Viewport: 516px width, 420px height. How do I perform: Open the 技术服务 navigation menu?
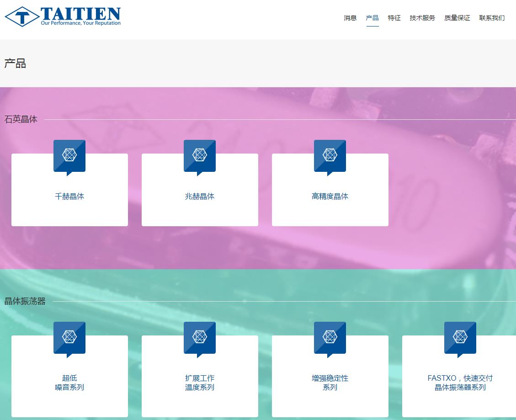(x=422, y=18)
